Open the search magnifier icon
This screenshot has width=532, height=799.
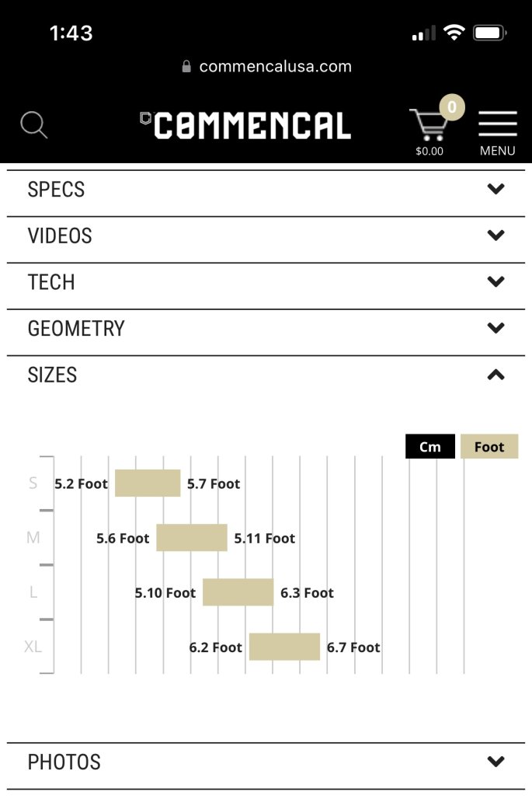click(x=33, y=125)
